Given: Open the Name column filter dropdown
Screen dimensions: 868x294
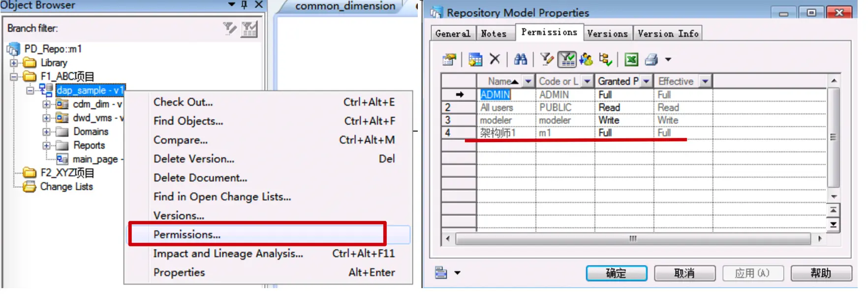Looking at the screenshot, I should click(x=528, y=81).
